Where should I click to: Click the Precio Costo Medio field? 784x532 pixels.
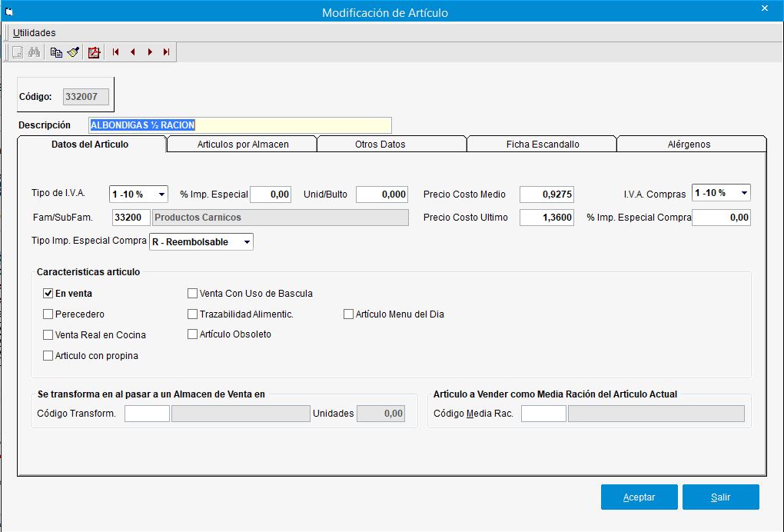[x=546, y=195]
